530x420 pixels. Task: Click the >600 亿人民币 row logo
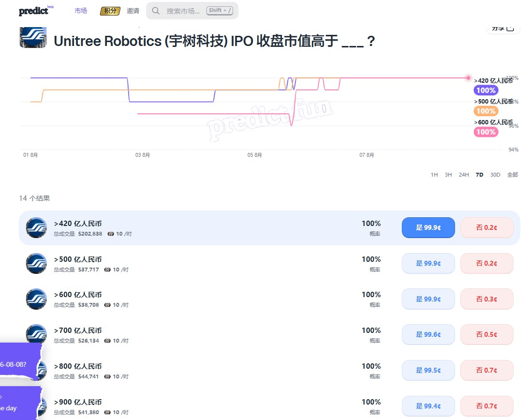click(x=36, y=299)
